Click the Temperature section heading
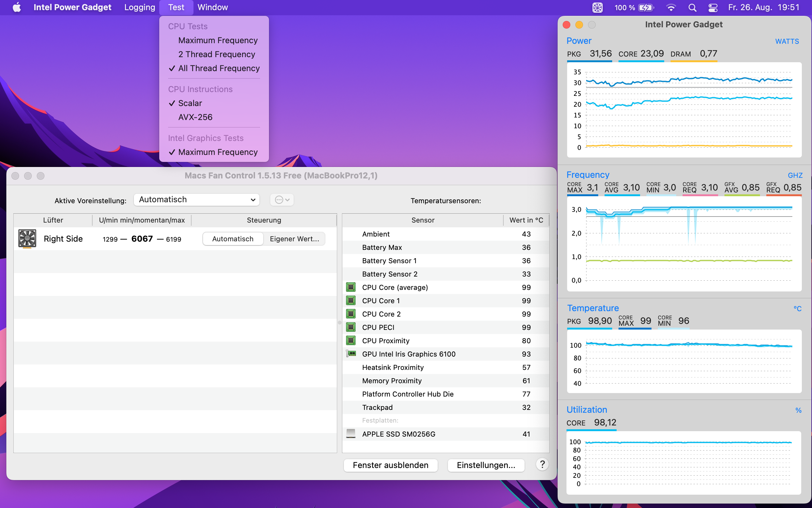Viewport: 812px width, 508px height. tap(593, 308)
